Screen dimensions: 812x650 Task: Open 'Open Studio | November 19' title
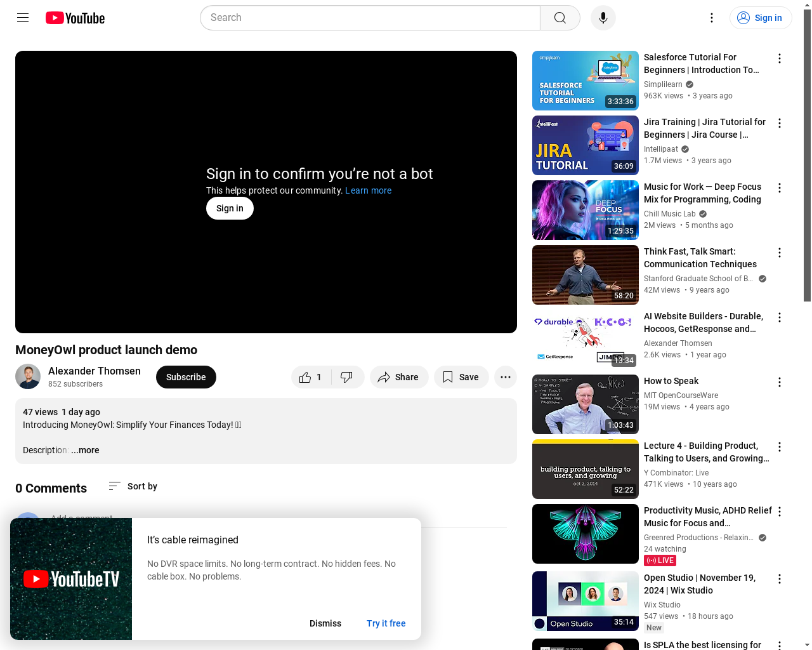tap(700, 584)
